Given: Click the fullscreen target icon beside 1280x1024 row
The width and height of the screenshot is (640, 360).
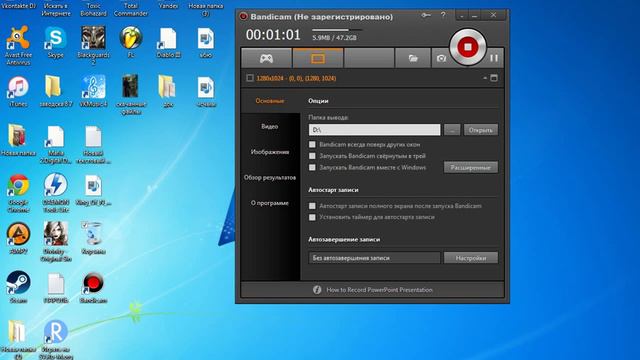Looking at the screenshot, I should coord(494,78).
